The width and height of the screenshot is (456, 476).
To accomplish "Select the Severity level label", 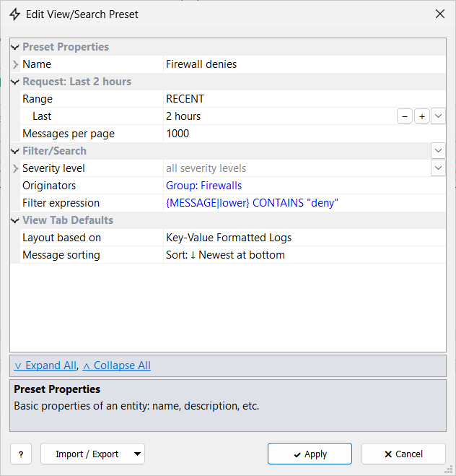I will click(x=53, y=168).
